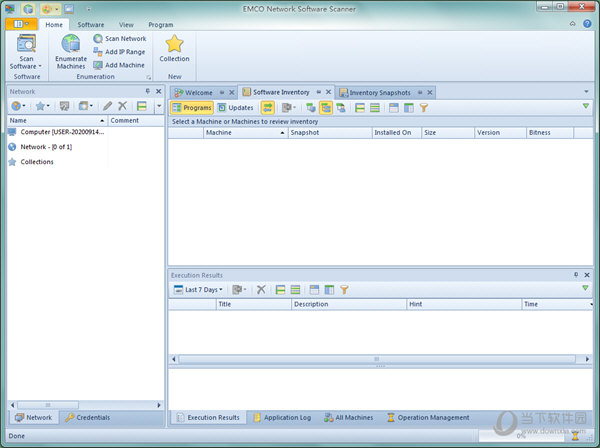
Task: Choose Add IP Range
Action: (119, 52)
